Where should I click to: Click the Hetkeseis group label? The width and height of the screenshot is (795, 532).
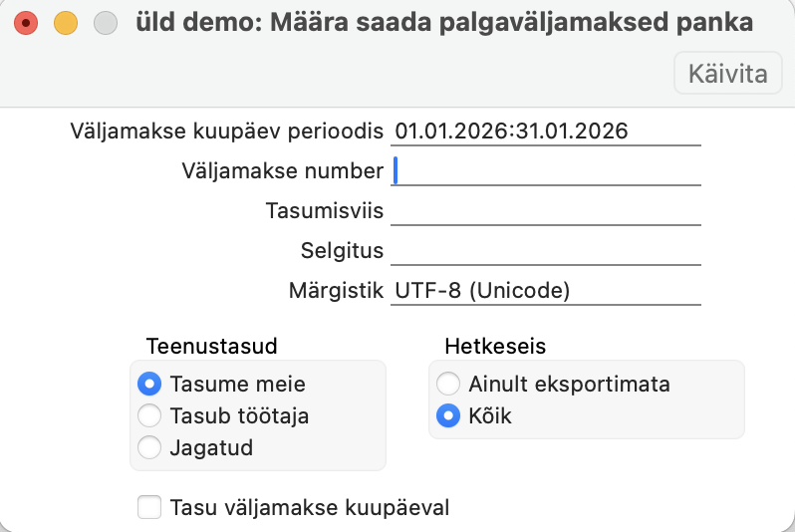495,347
